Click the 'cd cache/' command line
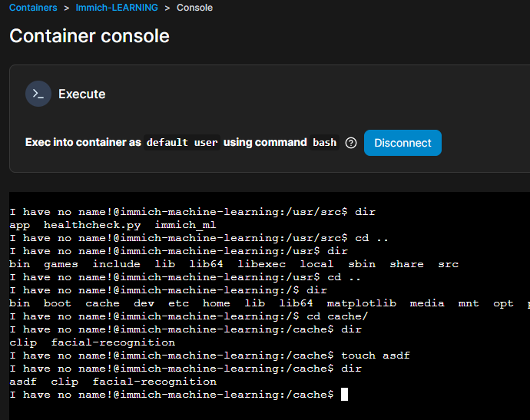530x420 pixels. [189, 316]
